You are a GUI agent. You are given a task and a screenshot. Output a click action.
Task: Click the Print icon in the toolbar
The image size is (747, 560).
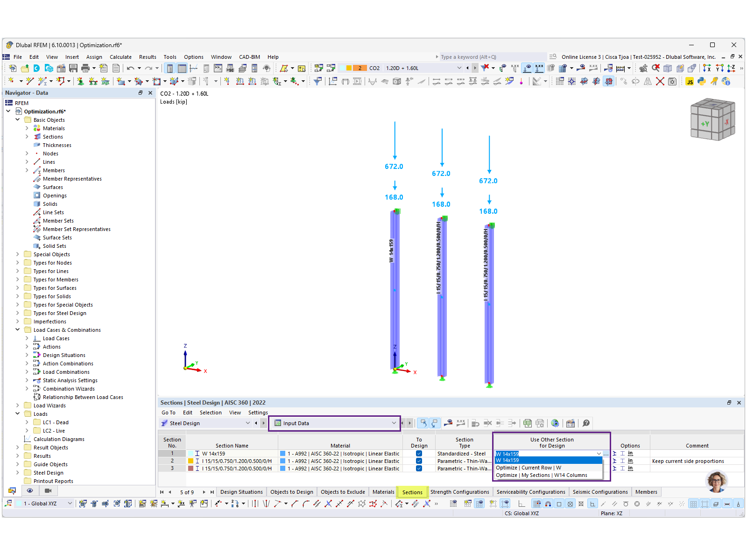pos(85,68)
